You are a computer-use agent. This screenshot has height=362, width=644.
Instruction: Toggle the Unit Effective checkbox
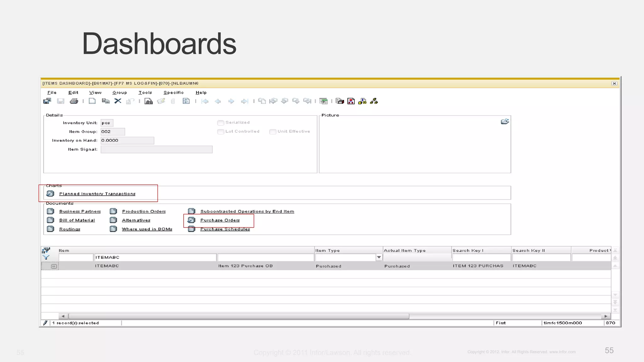pyautogui.click(x=273, y=132)
